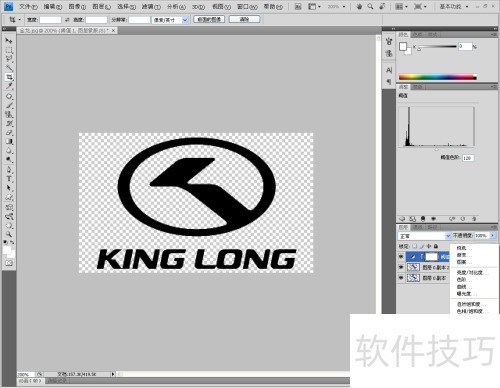Open the 文件 menu
The image size is (500, 388).
[28, 6]
